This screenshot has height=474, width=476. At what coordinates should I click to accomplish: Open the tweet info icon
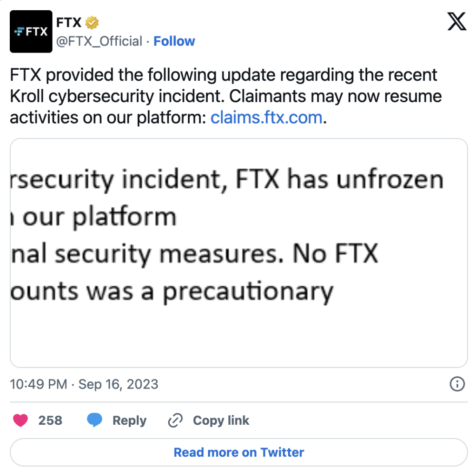click(x=457, y=384)
